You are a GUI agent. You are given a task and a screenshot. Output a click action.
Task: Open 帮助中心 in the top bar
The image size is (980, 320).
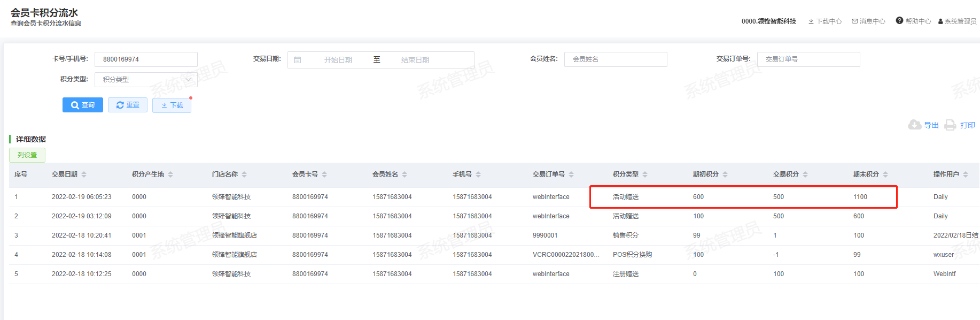tap(913, 21)
